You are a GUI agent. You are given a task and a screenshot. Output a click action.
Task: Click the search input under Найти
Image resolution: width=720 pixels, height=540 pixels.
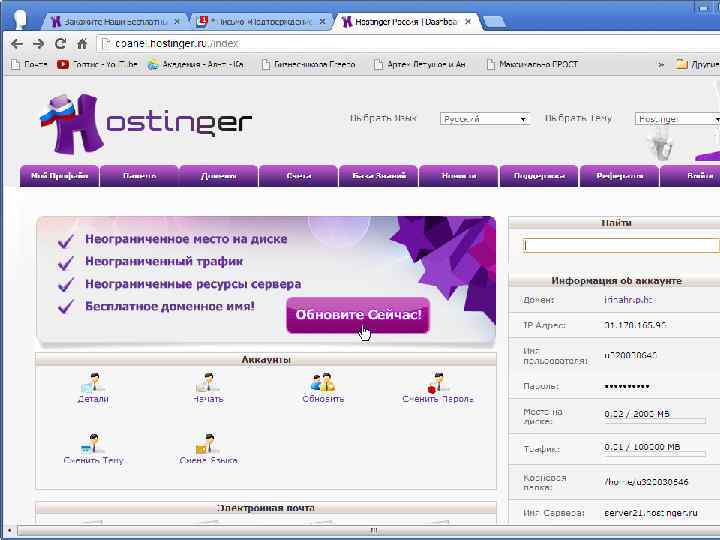point(621,246)
